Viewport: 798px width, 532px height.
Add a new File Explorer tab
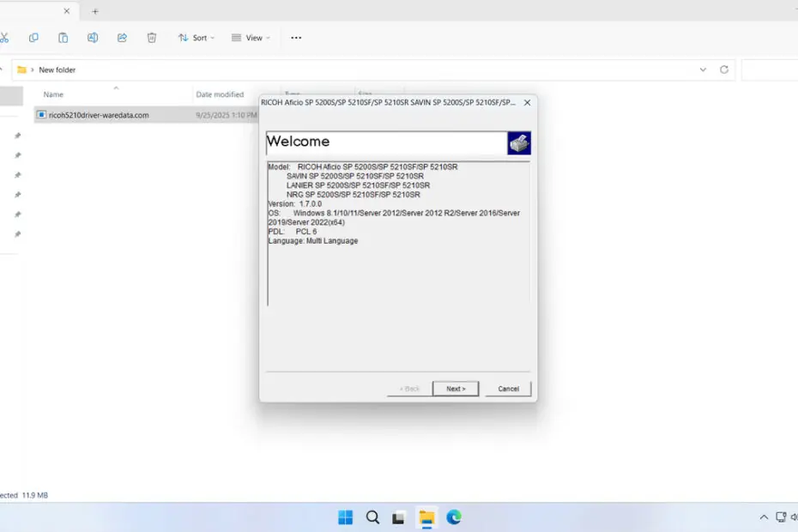tap(95, 11)
